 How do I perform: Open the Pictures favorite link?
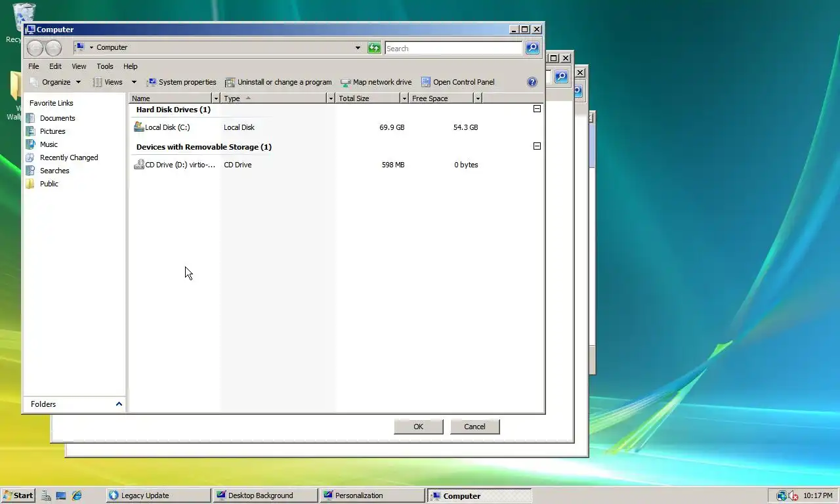(52, 131)
